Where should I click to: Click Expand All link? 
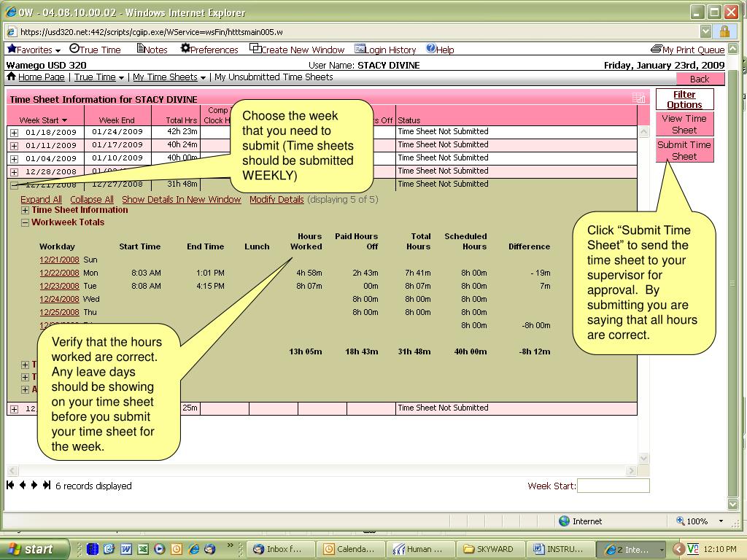(x=41, y=200)
